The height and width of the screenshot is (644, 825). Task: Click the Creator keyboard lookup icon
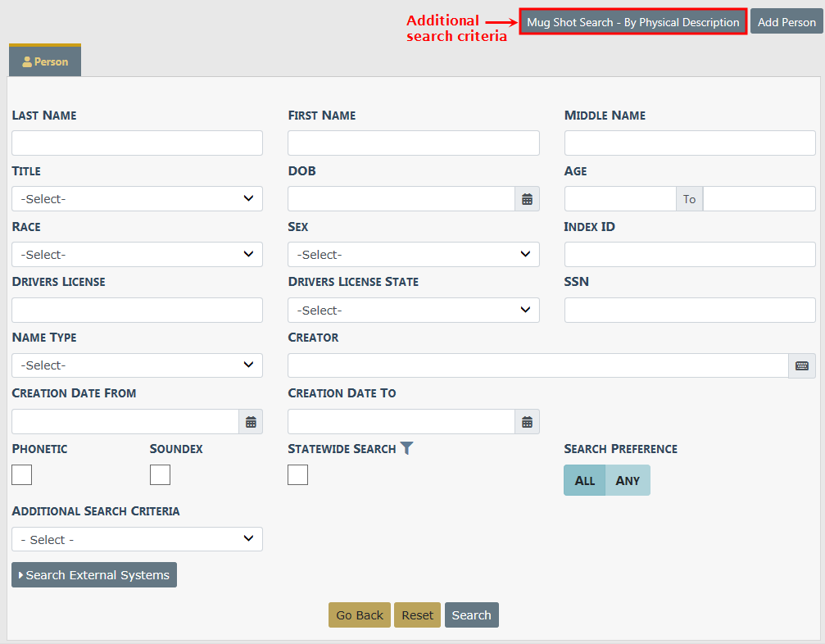pos(801,366)
